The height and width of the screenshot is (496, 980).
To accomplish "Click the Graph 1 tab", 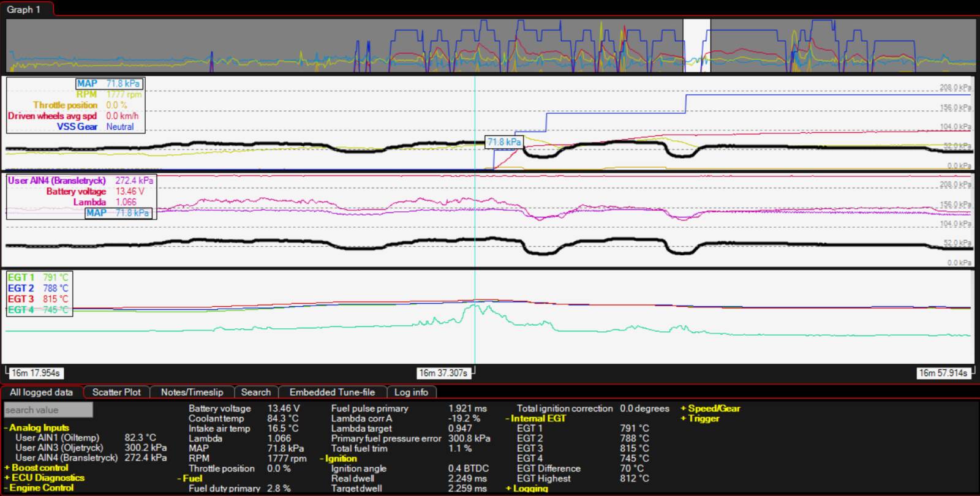I will [x=24, y=9].
